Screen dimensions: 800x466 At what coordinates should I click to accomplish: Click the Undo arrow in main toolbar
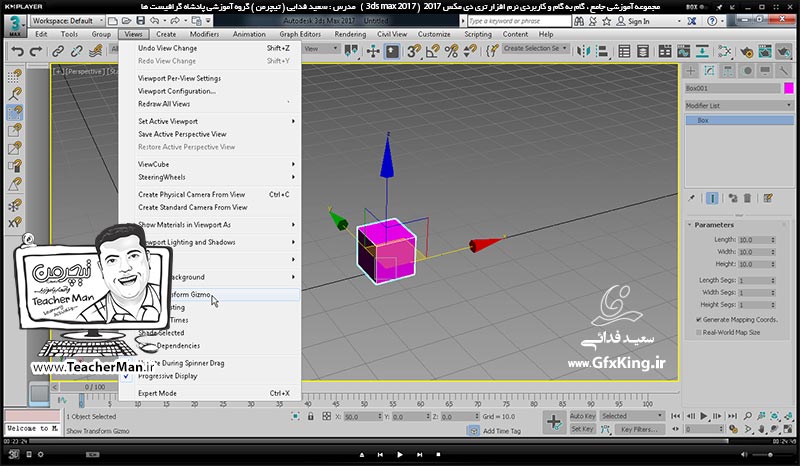(x=17, y=52)
